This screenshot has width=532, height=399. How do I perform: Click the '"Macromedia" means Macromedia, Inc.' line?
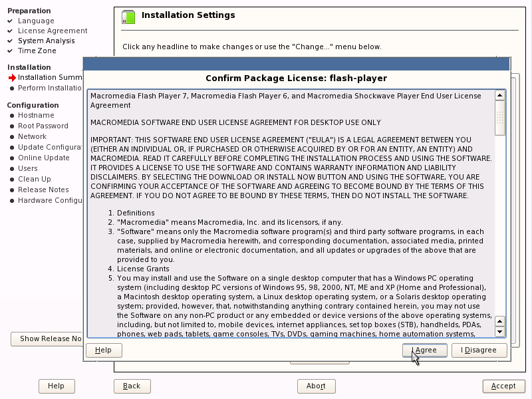pos(225,222)
